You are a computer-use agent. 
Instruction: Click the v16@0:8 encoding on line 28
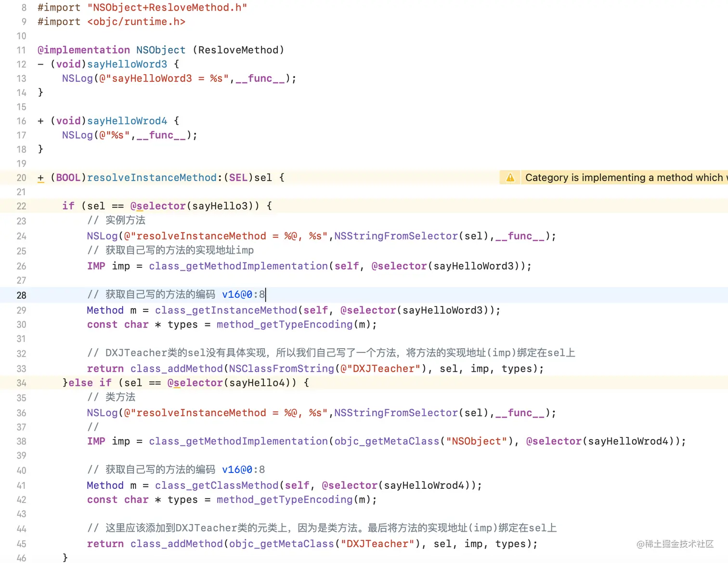243,294
